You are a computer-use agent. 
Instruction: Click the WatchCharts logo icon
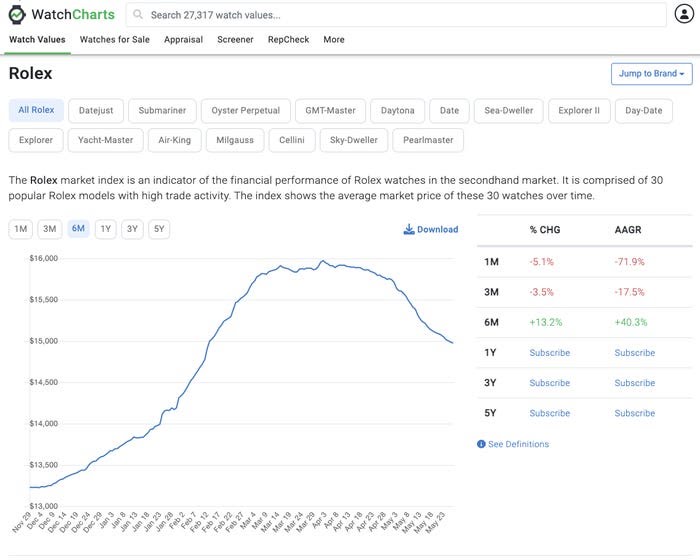coord(17,14)
